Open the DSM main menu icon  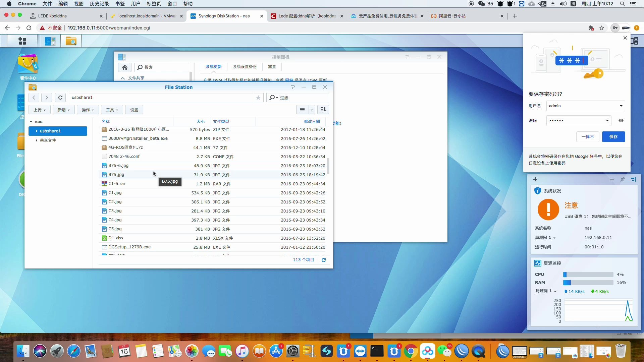pos(22,41)
